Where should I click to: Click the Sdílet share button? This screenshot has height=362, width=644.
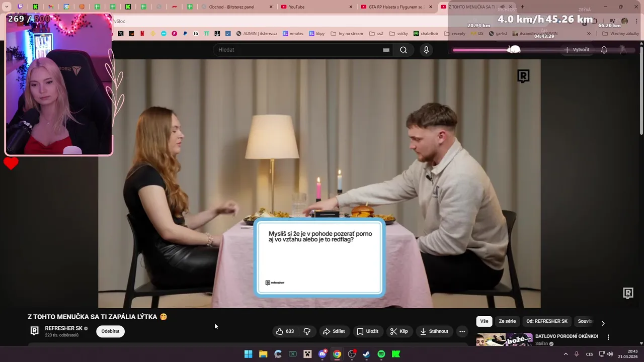point(334,331)
